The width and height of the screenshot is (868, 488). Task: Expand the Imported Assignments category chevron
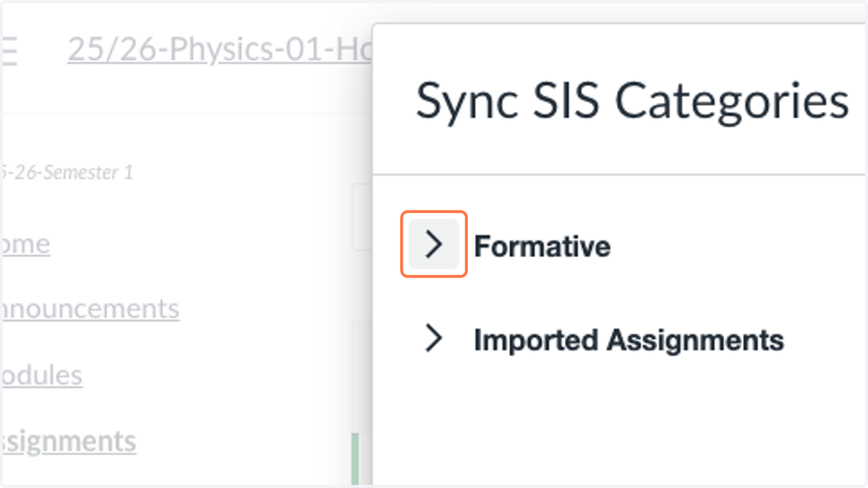[434, 338]
